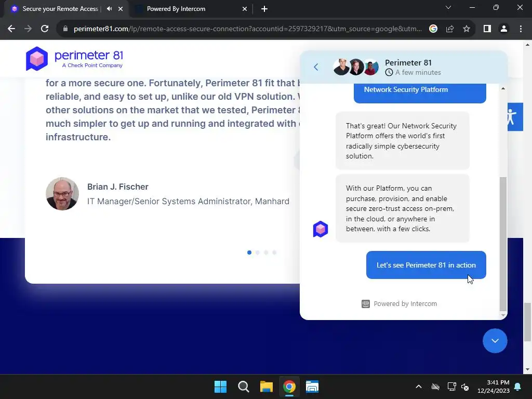Bookmark this page with the star
This screenshot has width=532, height=399.
[x=467, y=29]
